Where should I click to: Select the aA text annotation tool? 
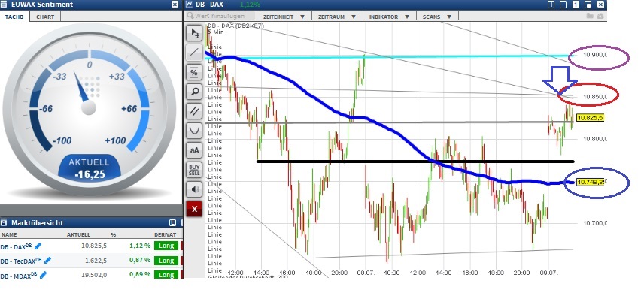[x=194, y=150]
